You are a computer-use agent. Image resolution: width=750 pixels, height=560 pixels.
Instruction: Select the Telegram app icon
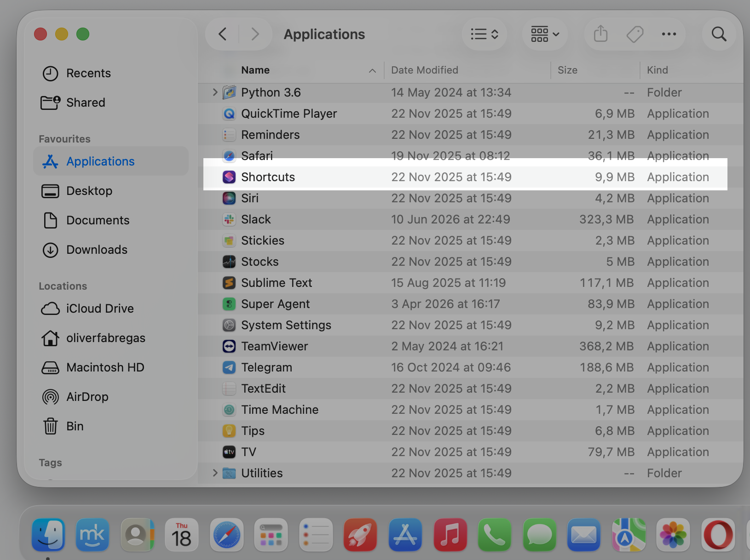click(229, 367)
